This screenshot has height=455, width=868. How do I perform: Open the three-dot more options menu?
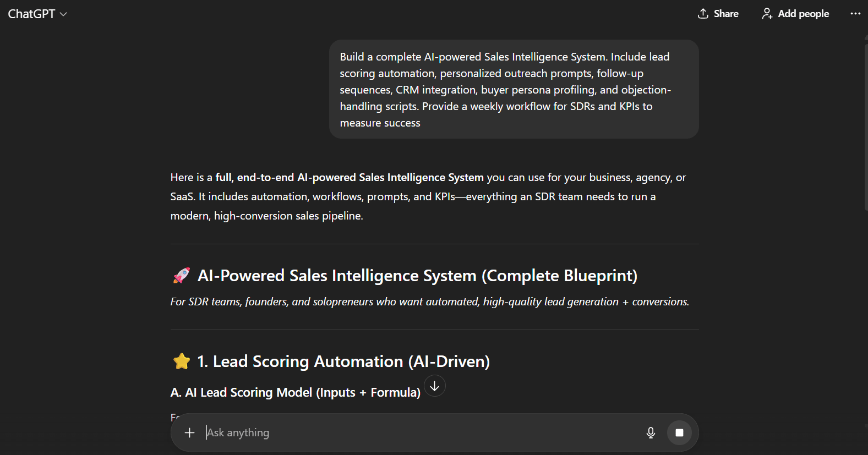855,14
